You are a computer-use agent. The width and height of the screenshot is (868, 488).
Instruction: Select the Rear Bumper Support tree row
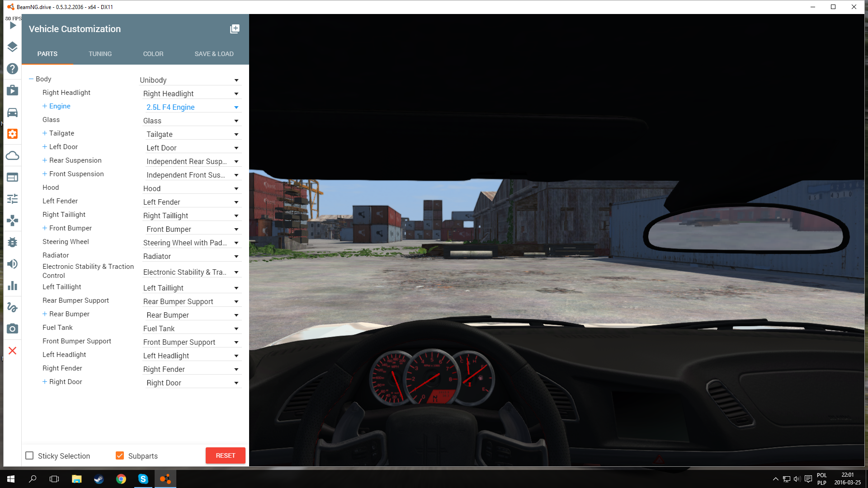(75, 300)
